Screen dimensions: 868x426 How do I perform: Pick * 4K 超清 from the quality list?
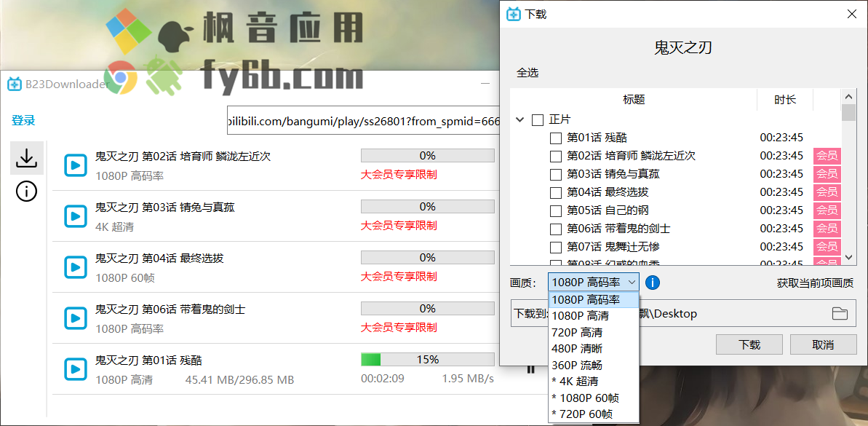point(594,382)
